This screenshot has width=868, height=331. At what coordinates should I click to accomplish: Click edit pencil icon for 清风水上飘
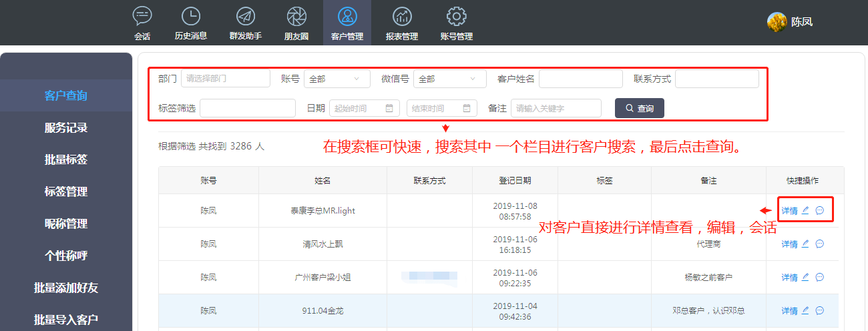coord(805,244)
